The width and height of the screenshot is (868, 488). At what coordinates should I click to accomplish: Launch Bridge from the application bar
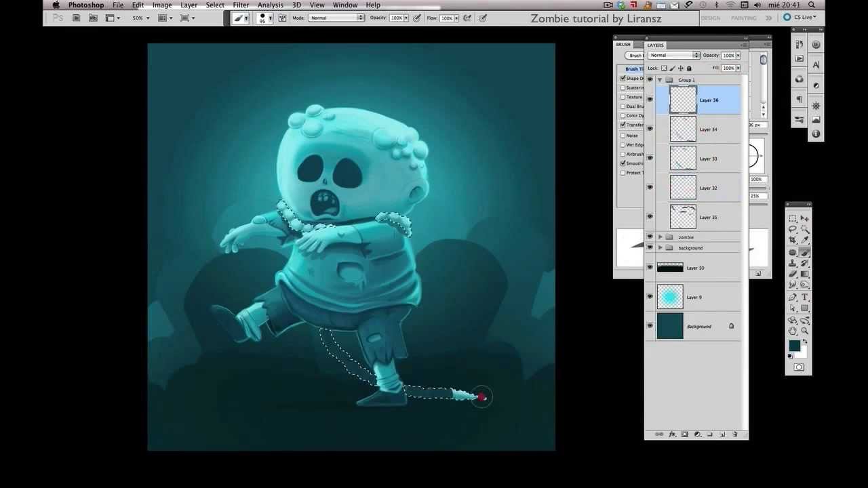point(76,18)
